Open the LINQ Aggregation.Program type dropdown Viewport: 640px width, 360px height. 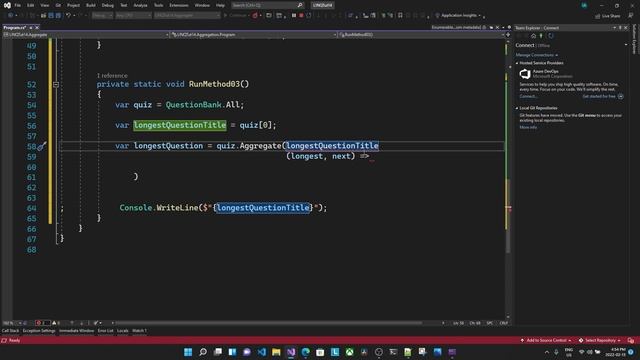click(x=253, y=35)
